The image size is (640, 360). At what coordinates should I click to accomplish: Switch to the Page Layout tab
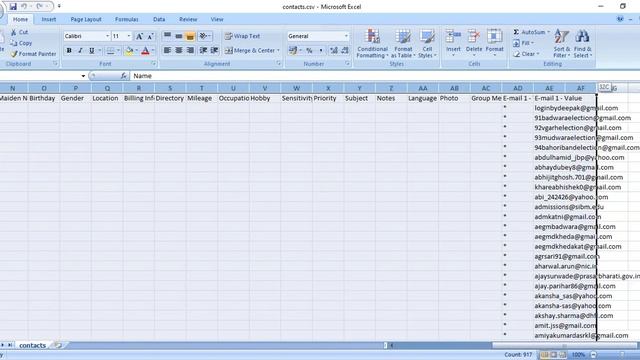[x=86, y=19]
